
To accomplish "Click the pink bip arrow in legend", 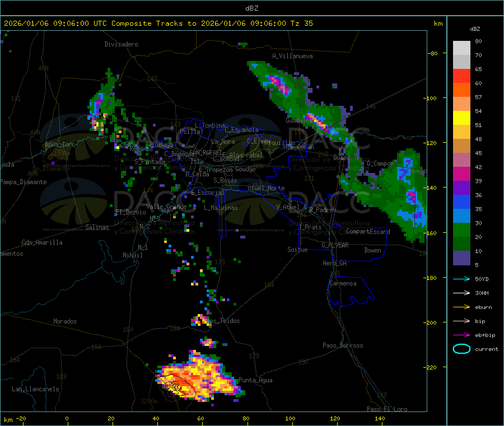I will pos(461,321).
